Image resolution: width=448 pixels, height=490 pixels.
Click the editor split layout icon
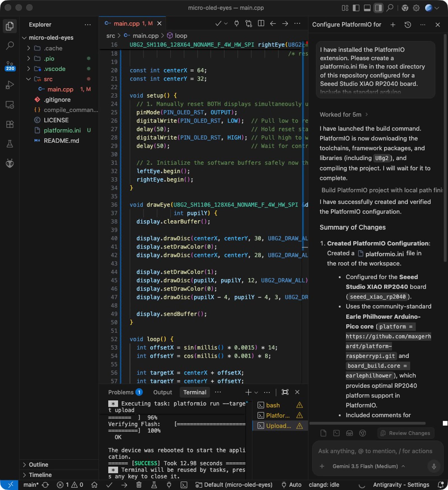(261, 24)
